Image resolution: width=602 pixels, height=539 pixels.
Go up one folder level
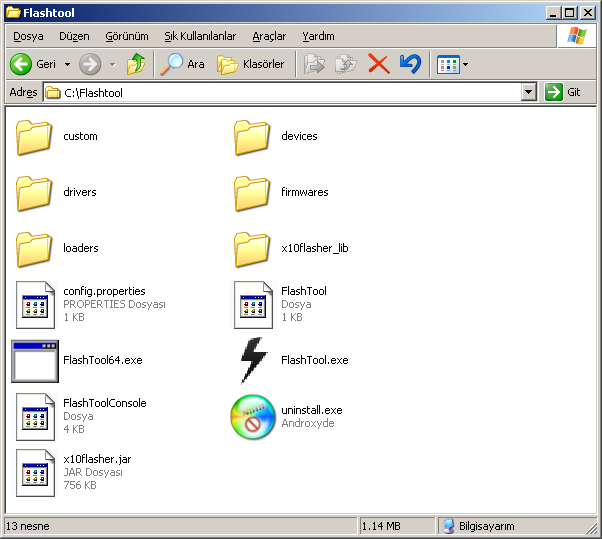[x=136, y=64]
